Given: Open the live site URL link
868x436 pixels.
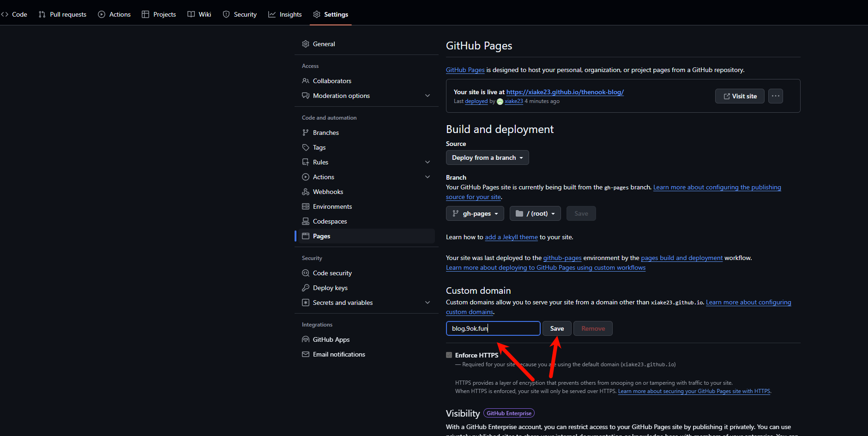Looking at the screenshot, I should pos(565,92).
